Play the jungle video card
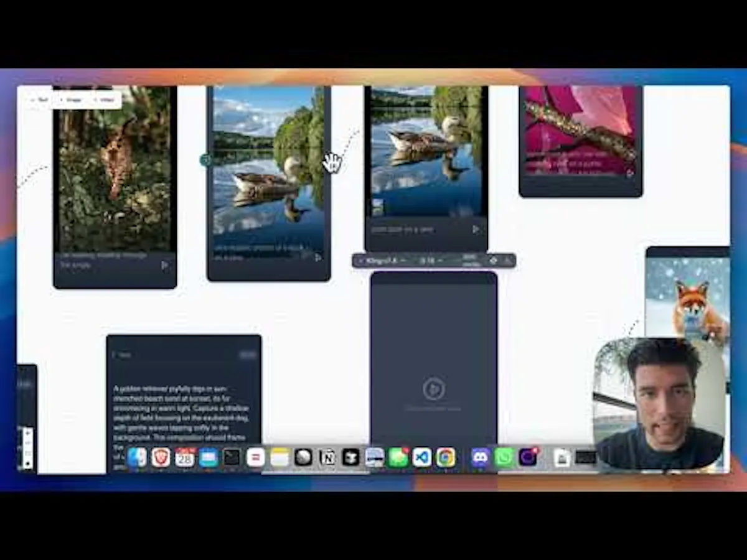Screen dimensions: 747x560 [x=165, y=265]
